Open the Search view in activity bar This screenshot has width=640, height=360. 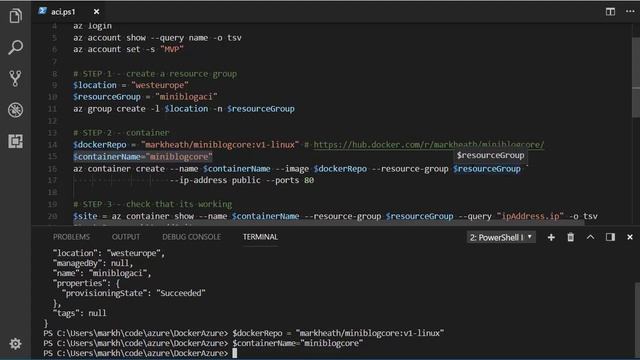[16, 47]
